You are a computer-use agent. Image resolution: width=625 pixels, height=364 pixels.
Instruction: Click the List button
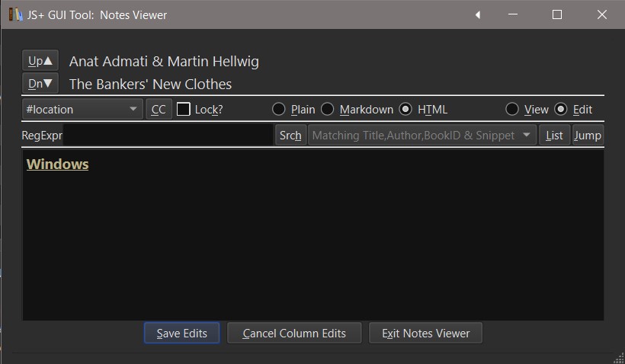tap(555, 136)
